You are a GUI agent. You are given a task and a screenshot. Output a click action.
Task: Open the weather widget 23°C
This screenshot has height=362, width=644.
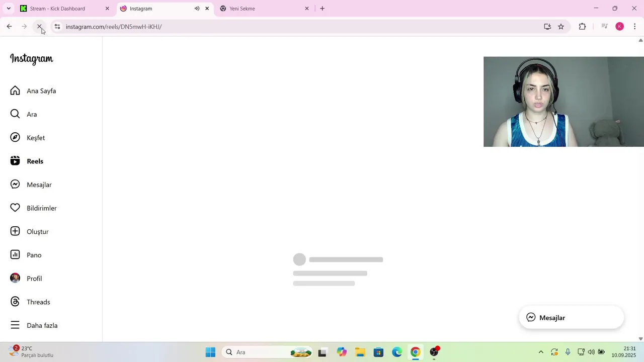(31, 351)
